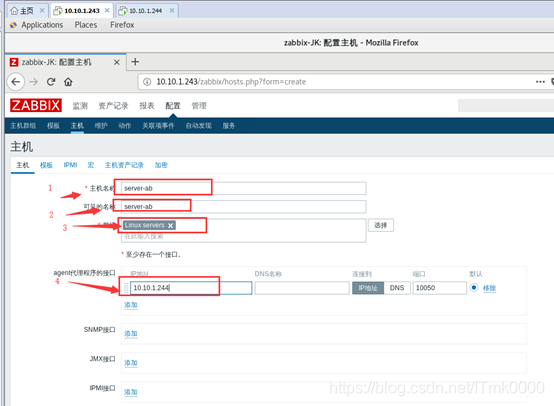The image size is (554, 406).
Task: Click the port field 10050
Action: pyautogui.click(x=440, y=288)
